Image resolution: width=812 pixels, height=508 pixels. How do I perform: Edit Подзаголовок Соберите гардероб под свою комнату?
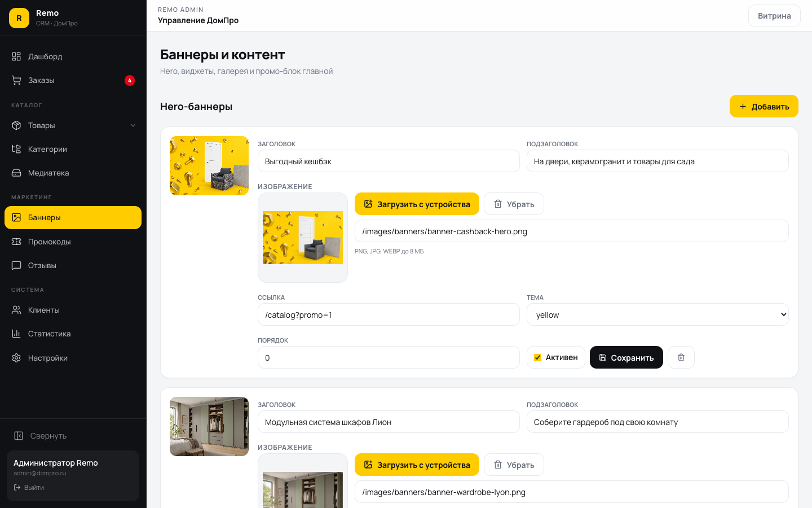click(657, 422)
